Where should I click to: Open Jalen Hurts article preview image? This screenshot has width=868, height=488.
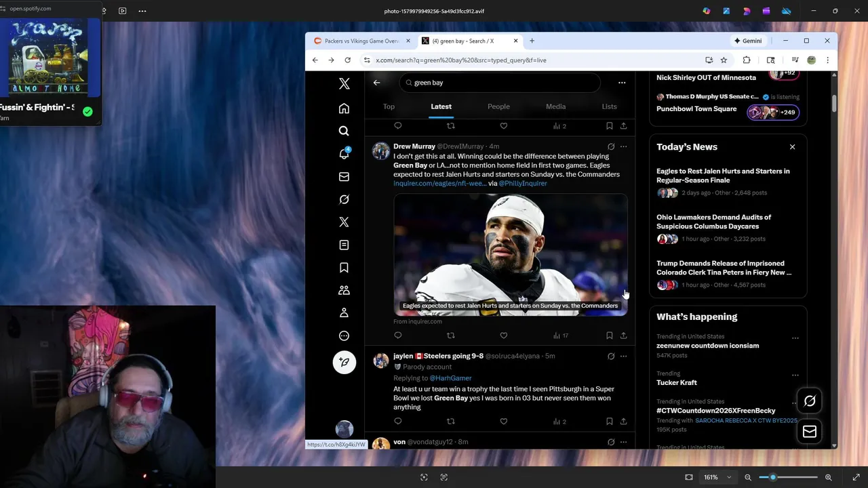(x=511, y=255)
